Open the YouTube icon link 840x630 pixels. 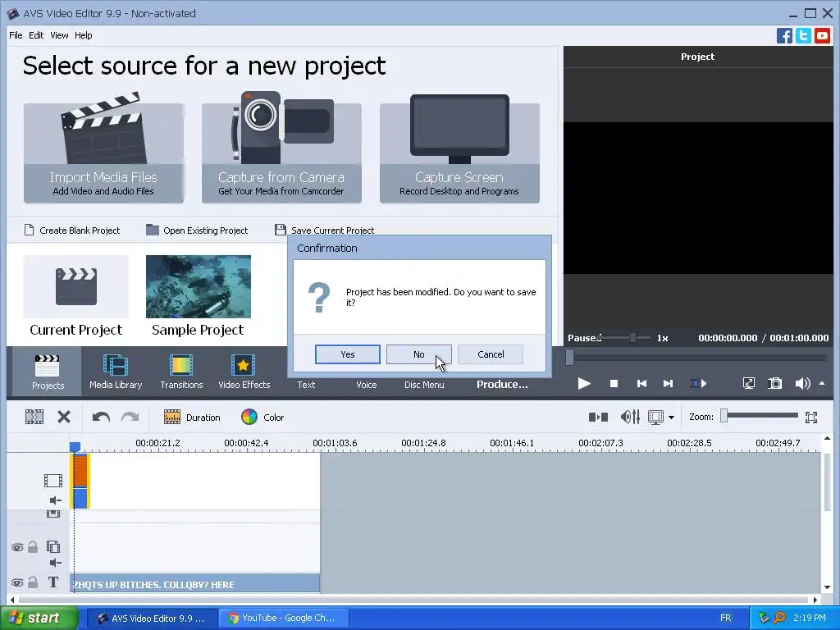[822, 36]
